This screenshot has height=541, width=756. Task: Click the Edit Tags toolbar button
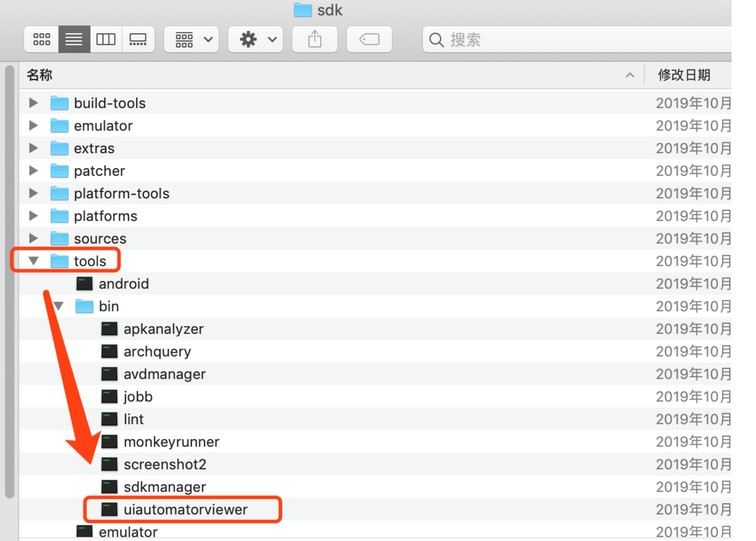(369, 40)
